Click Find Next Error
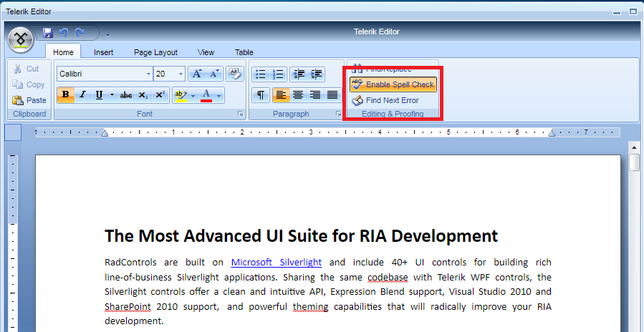Image resolution: width=644 pixels, height=332 pixels. tap(385, 100)
